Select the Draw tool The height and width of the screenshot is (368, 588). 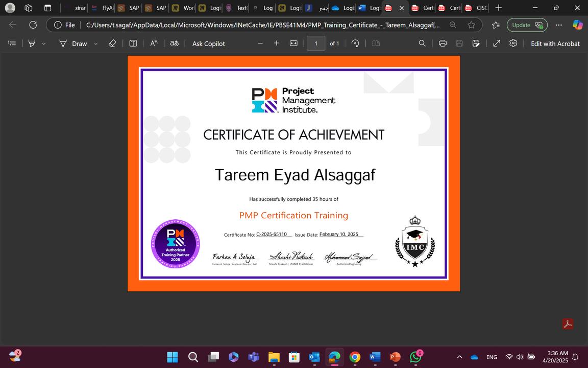click(73, 43)
